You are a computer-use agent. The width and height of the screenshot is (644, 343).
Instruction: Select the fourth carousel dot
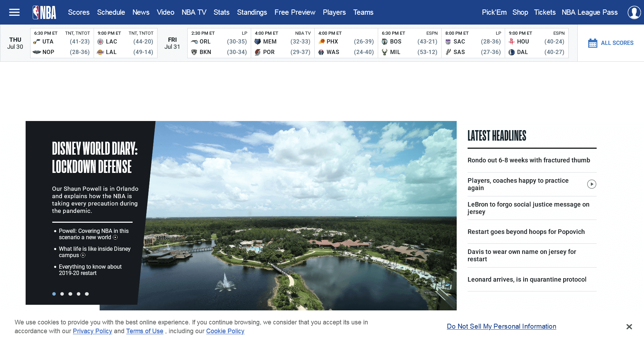click(79, 294)
